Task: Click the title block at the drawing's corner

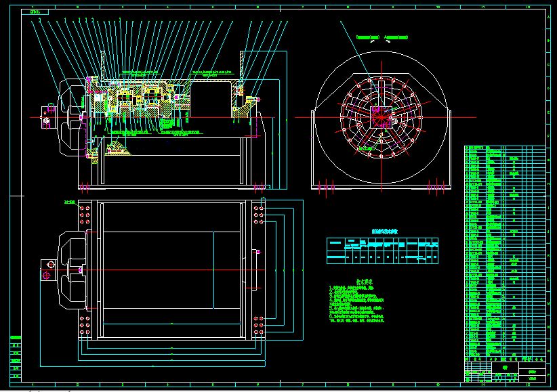Action: [505, 372]
